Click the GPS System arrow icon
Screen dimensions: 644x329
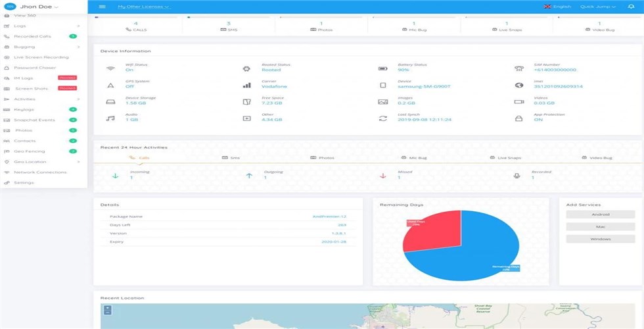pyautogui.click(x=110, y=86)
